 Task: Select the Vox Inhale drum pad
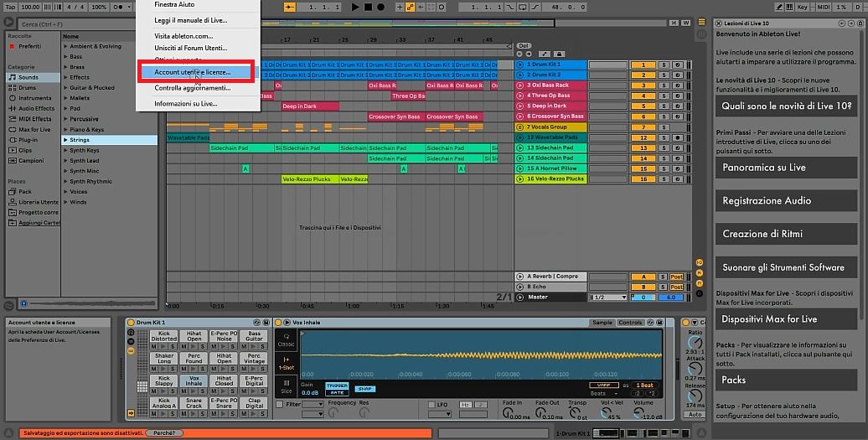194,380
